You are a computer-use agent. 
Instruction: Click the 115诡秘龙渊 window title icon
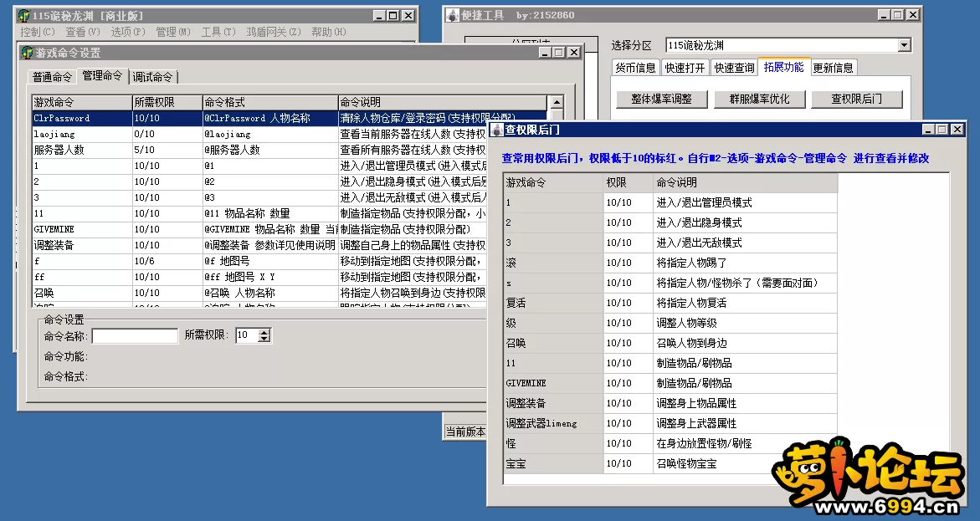pos(23,16)
